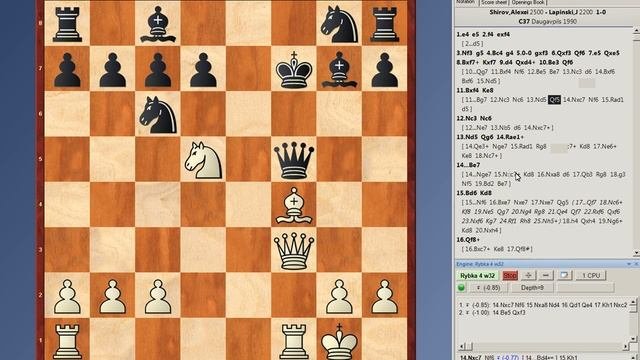
Task: Click the 1 CPU button
Action: coord(591,276)
